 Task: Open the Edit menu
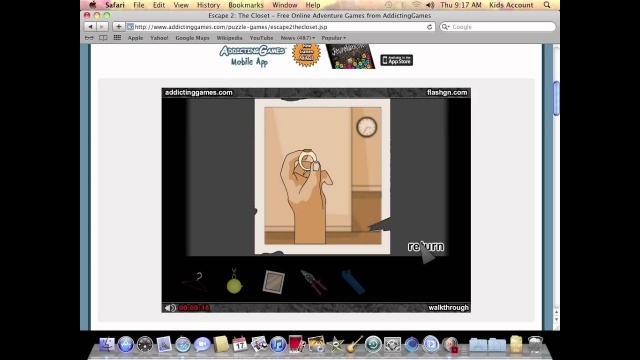[x=159, y=5]
